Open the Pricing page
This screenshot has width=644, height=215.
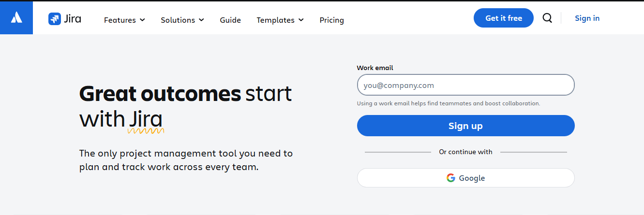click(332, 20)
